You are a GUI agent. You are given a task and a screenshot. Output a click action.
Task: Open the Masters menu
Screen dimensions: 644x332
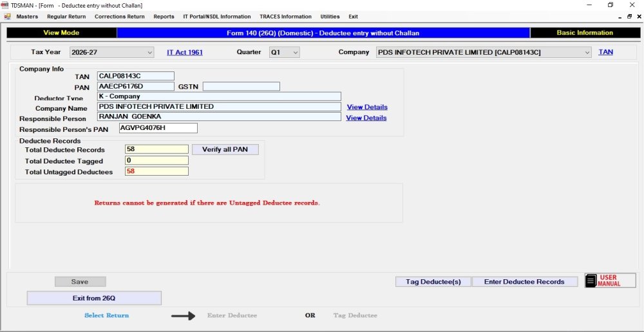[x=27, y=17]
